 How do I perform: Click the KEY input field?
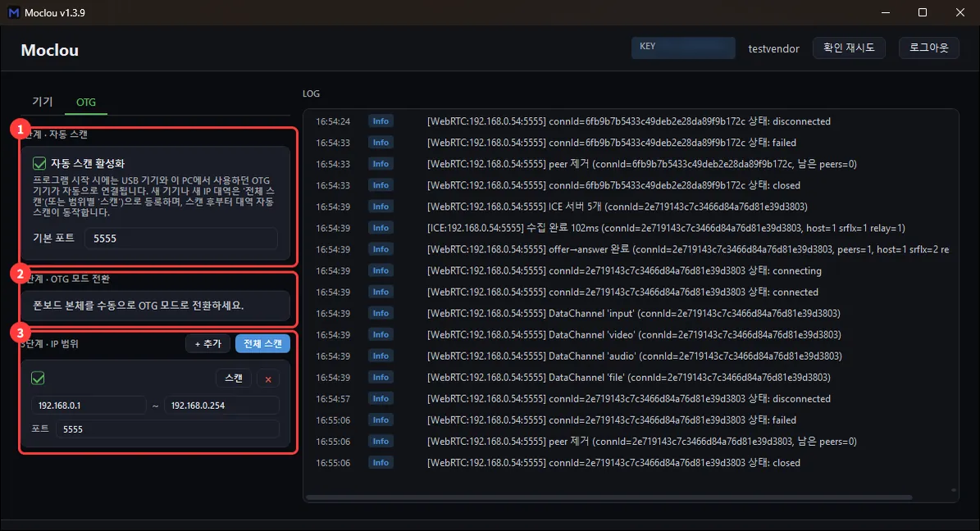click(683, 48)
